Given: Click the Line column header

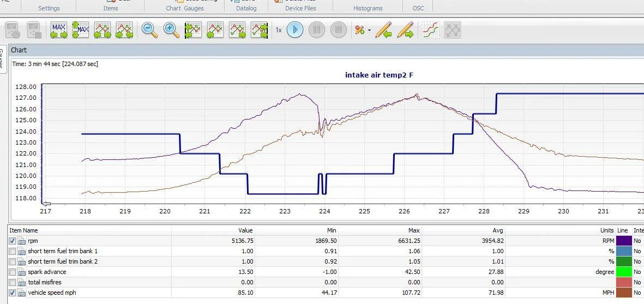Looking at the screenshot, I should (x=623, y=230).
